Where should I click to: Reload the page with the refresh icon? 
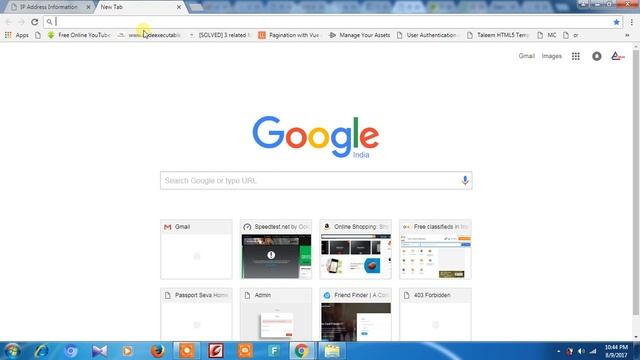coord(35,22)
